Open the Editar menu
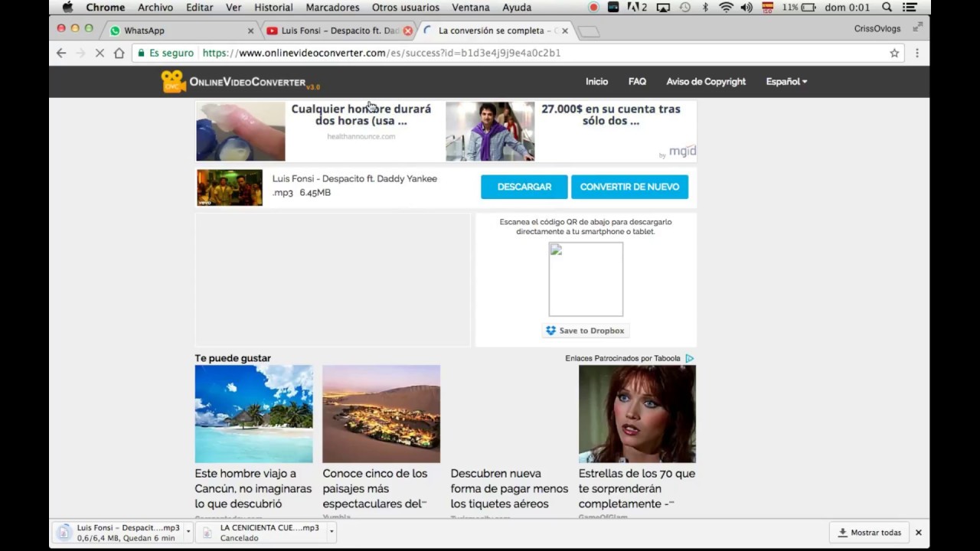Viewport: 980px width, 551px height. pos(200,7)
